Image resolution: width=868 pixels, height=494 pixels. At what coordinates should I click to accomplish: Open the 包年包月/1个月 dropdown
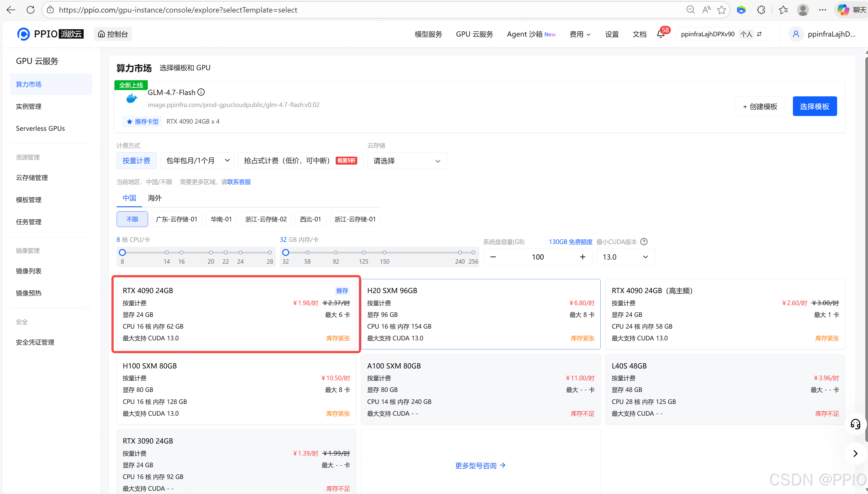click(x=197, y=160)
